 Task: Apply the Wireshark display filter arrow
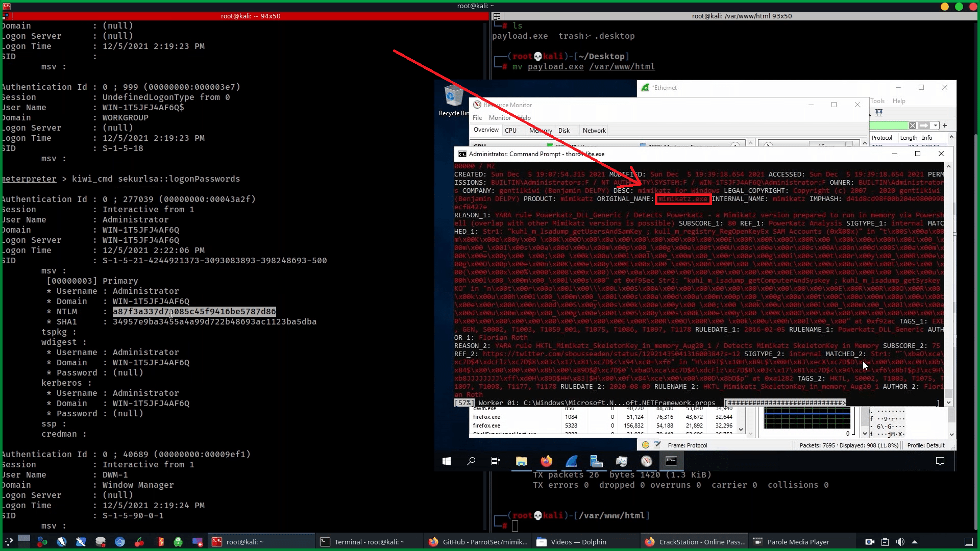[924, 126]
